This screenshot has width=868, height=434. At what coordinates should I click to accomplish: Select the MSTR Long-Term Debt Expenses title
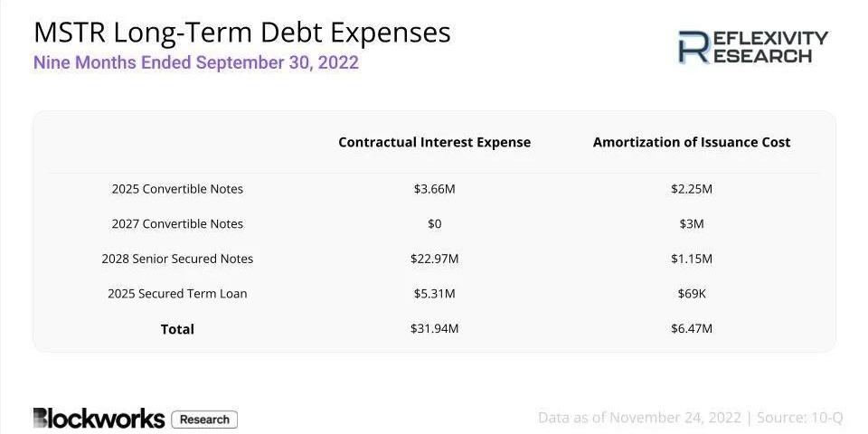(242, 33)
